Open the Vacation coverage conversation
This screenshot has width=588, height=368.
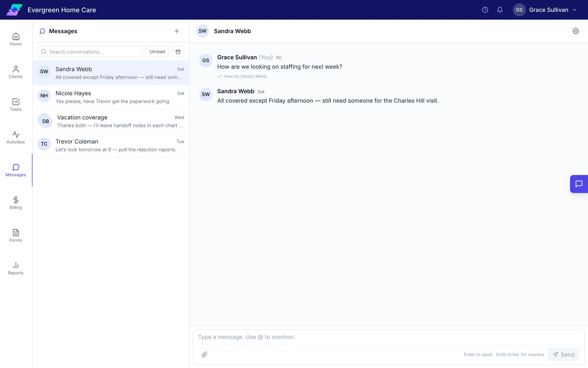[111, 121]
